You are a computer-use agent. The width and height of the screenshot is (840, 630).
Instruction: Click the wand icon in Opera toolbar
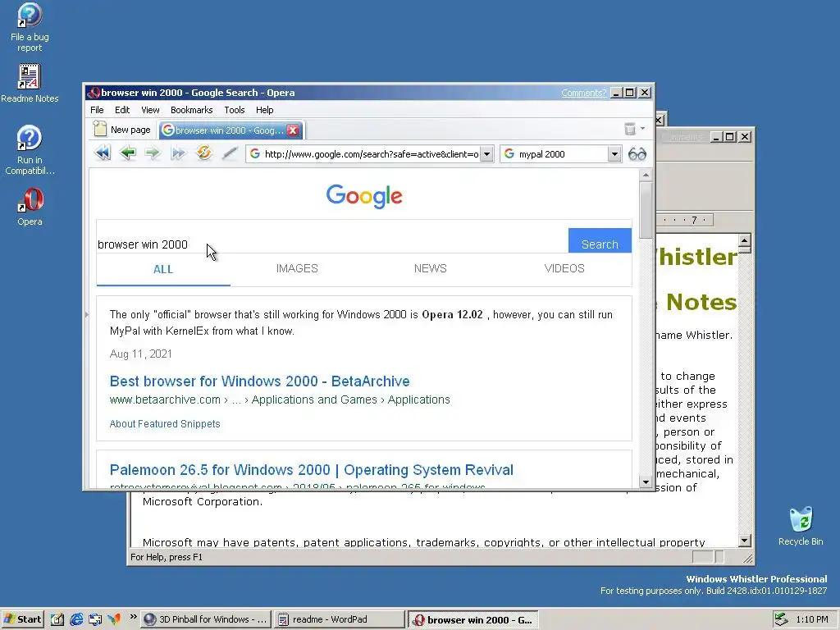230,153
